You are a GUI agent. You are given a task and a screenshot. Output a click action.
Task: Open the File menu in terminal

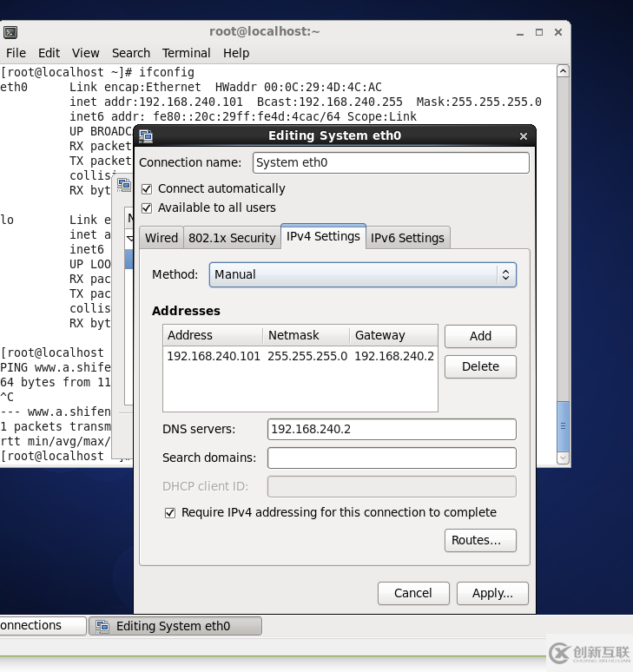point(16,53)
